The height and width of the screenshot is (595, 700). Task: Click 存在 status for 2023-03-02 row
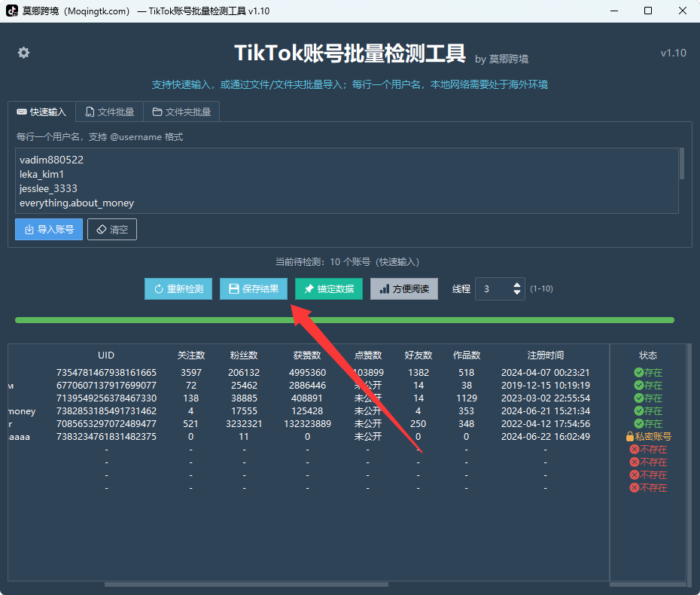tap(648, 398)
